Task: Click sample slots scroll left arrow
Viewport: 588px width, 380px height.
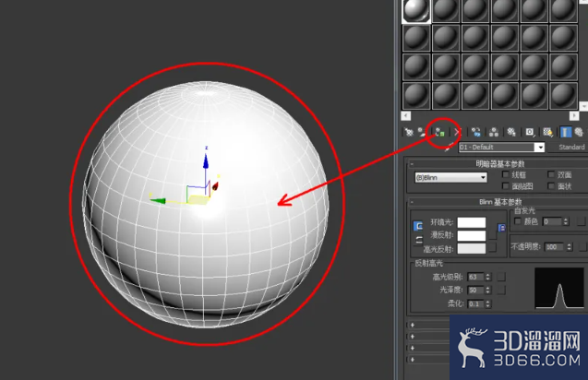Action: tap(406, 116)
